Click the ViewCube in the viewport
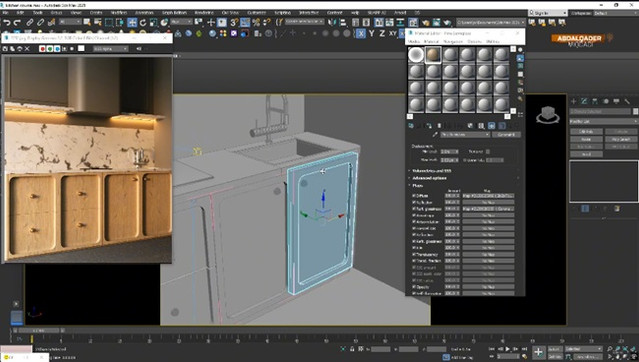Viewport: 639px width, 362px height. coord(547,115)
